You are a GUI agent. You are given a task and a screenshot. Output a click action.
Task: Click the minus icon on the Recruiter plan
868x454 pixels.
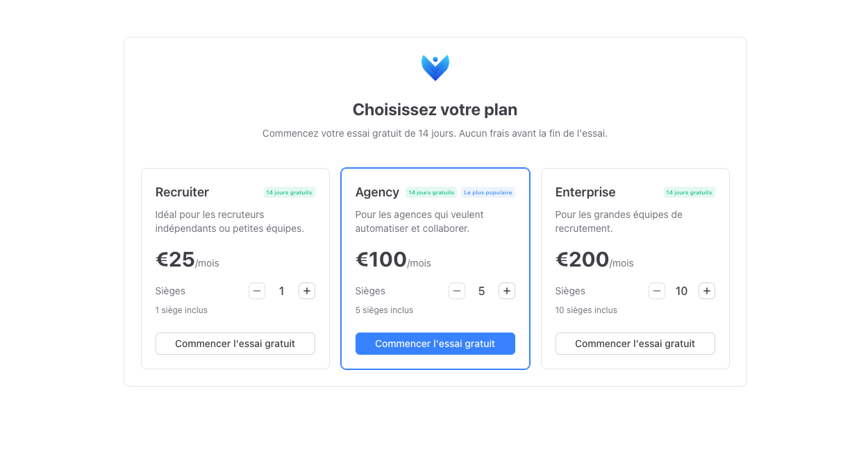pyautogui.click(x=257, y=291)
